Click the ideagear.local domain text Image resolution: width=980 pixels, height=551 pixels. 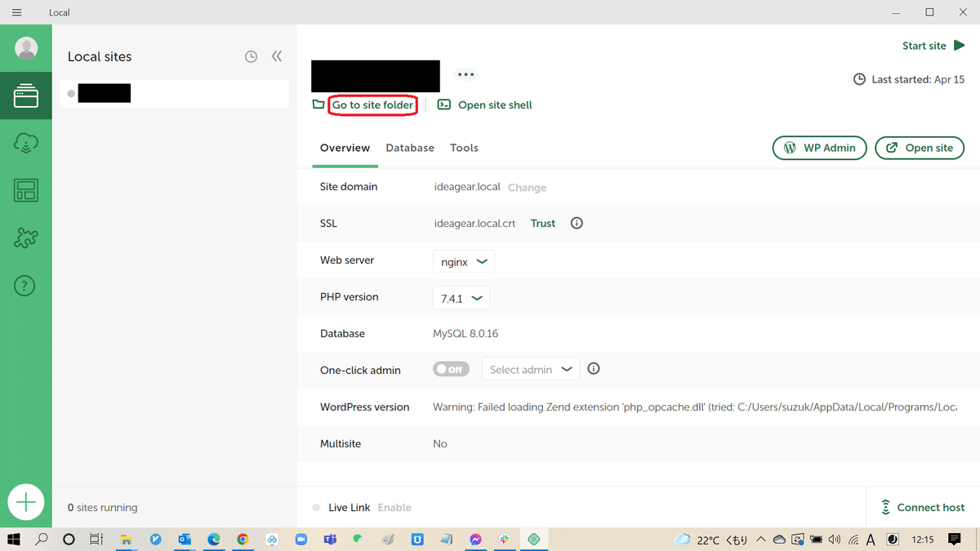click(x=467, y=186)
